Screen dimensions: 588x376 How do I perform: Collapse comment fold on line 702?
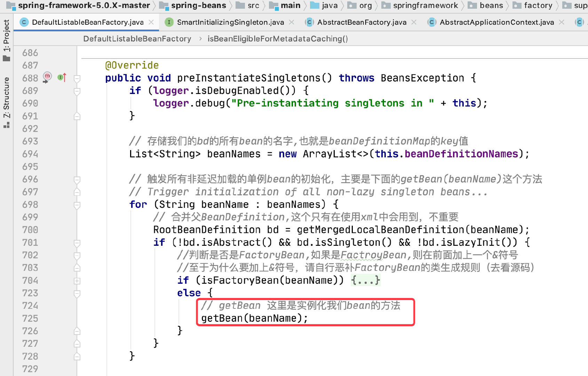click(x=77, y=256)
